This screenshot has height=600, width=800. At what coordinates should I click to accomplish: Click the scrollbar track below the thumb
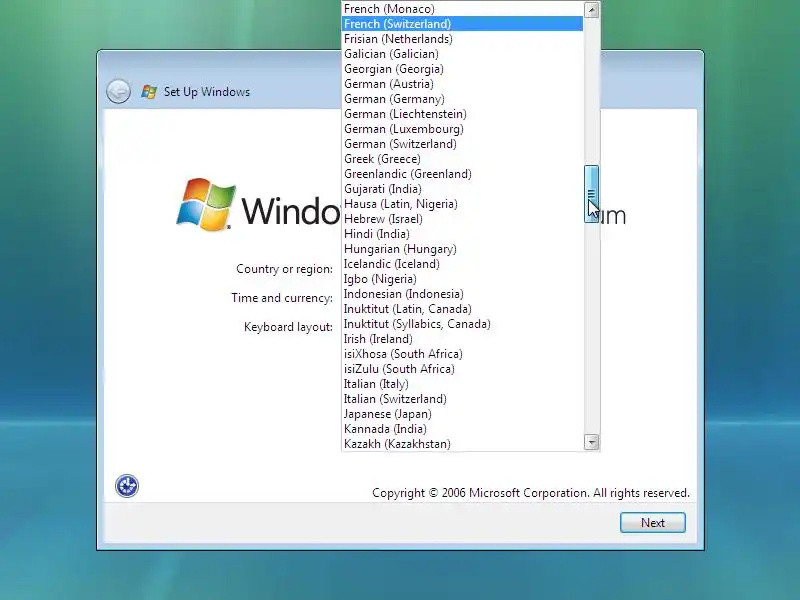coord(591,329)
